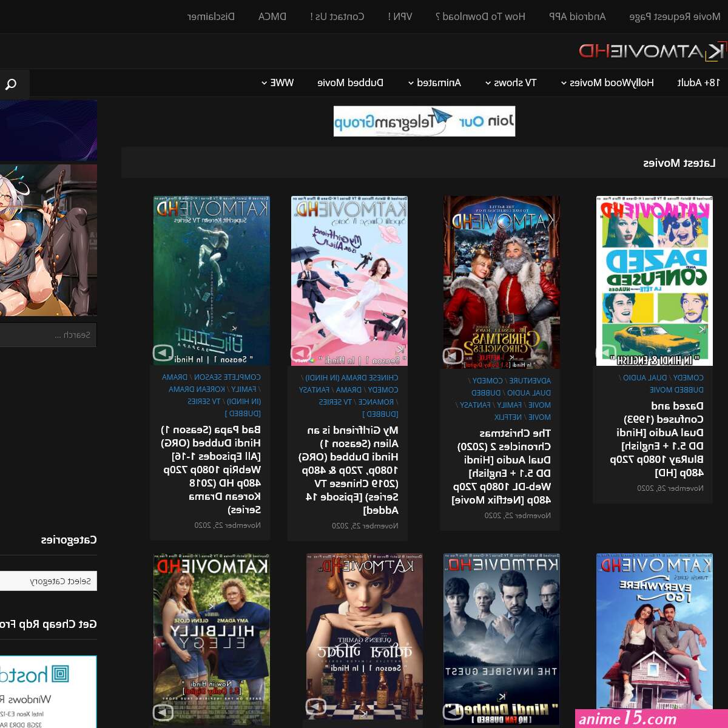Click The Christmas Chronicles poster thumbnail

point(502,282)
